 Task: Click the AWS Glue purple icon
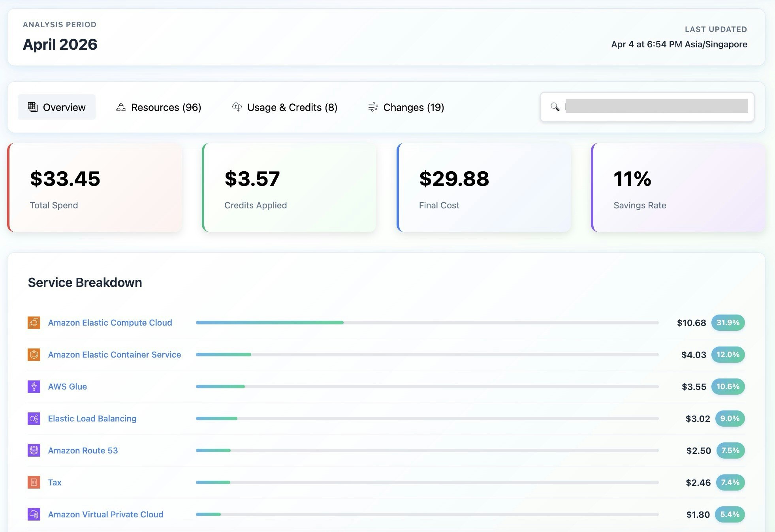(x=34, y=386)
